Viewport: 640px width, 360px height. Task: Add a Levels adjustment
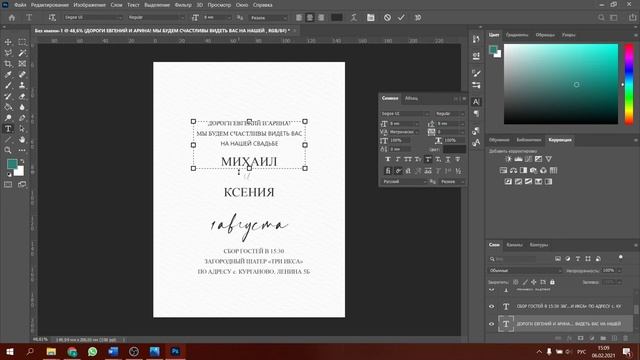[x=518, y=159]
